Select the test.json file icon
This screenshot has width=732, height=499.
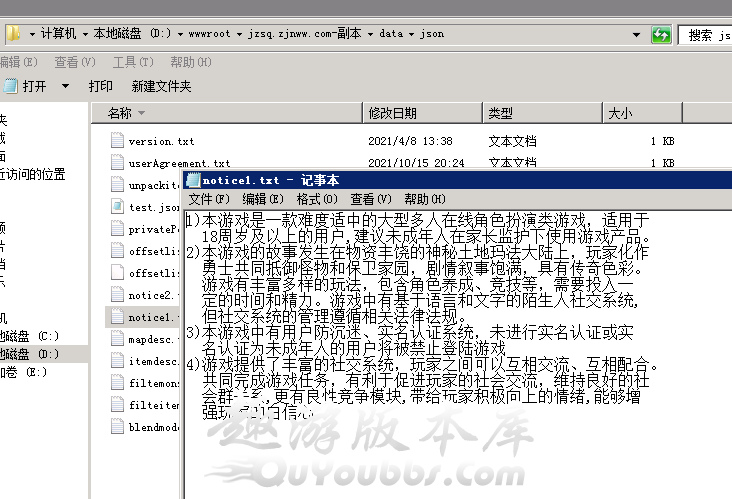(117, 207)
